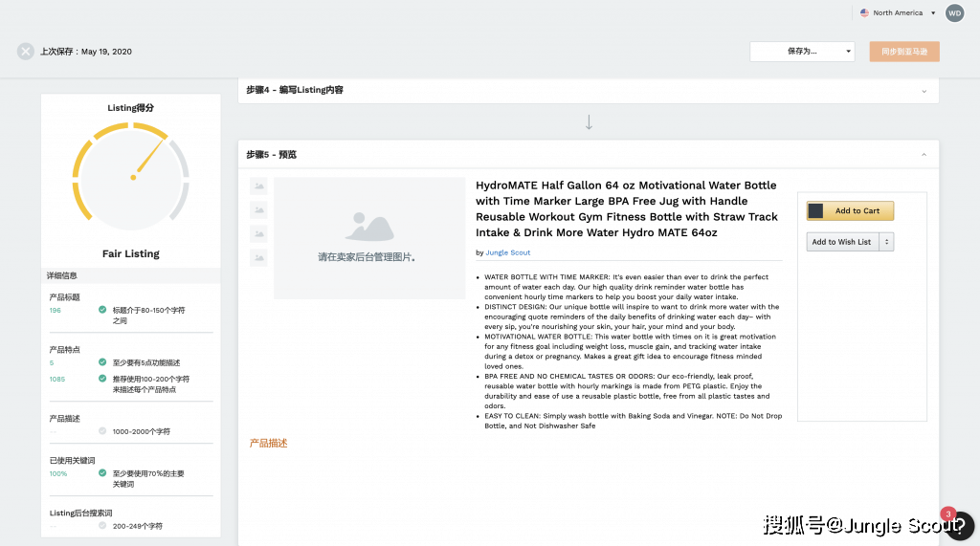This screenshot has height=546, width=980.
Task: Open the WD user avatar menu
Action: [954, 13]
